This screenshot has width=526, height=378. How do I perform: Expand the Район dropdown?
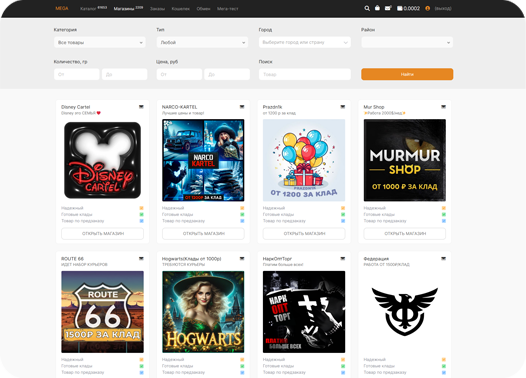pos(407,43)
